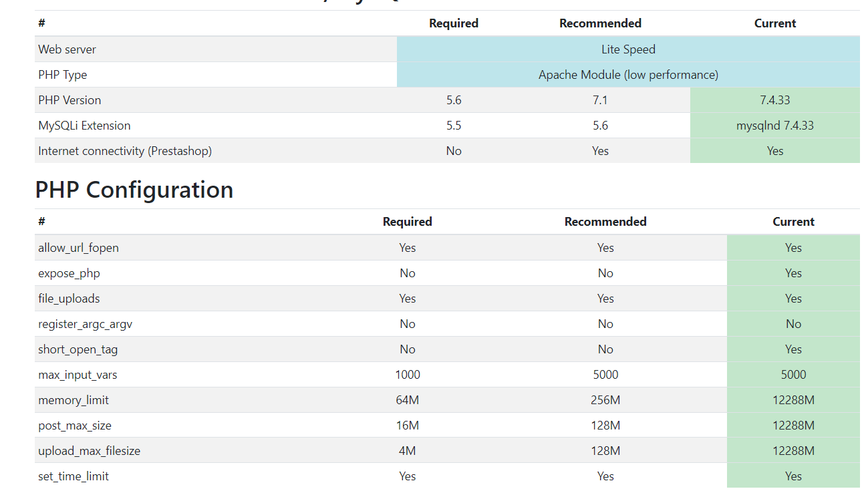
Task: Click the mysqlnd 7.4.33 current value
Action: pyautogui.click(x=774, y=126)
